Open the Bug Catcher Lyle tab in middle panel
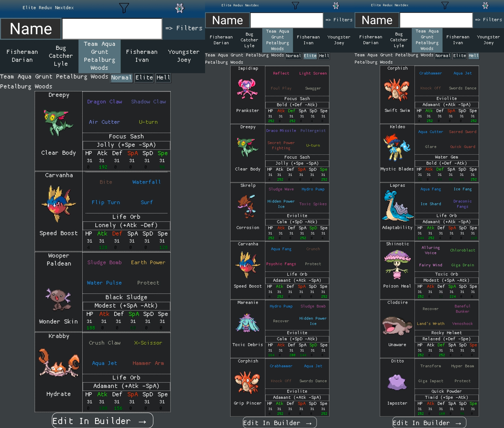 [x=249, y=40]
